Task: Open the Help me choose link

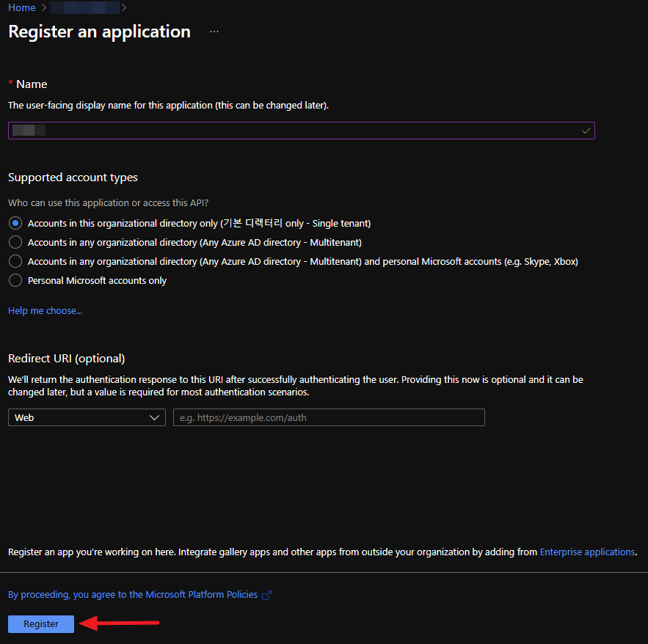Action: [45, 310]
